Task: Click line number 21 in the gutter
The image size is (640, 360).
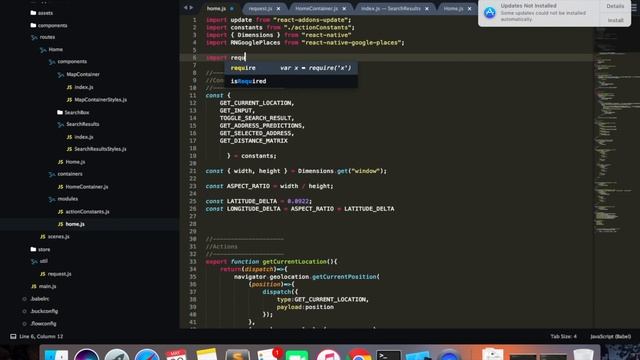Action: [x=193, y=171]
